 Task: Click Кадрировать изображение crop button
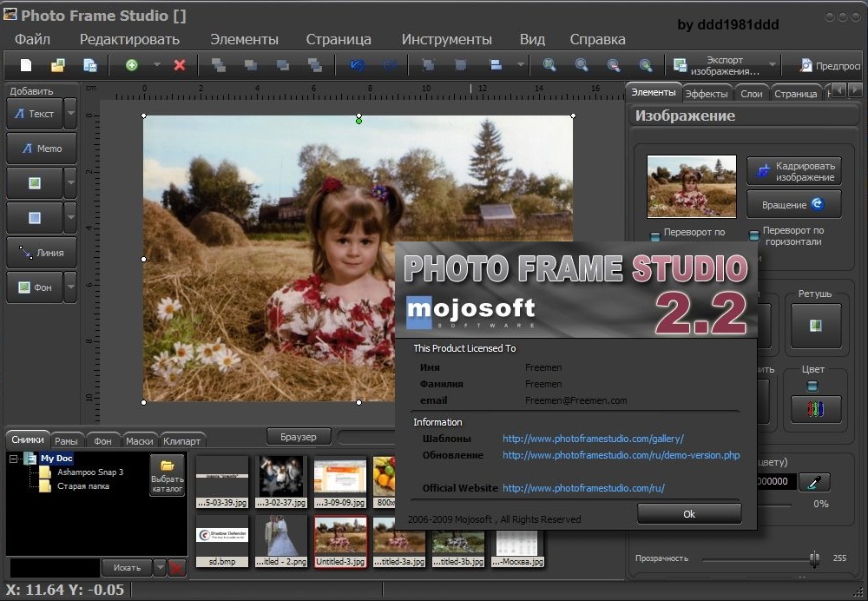[794, 171]
